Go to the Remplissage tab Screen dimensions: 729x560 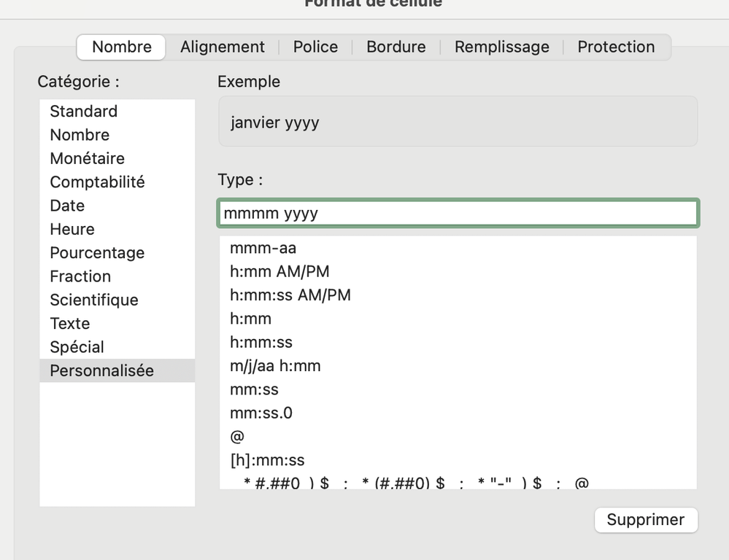[501, 47]
